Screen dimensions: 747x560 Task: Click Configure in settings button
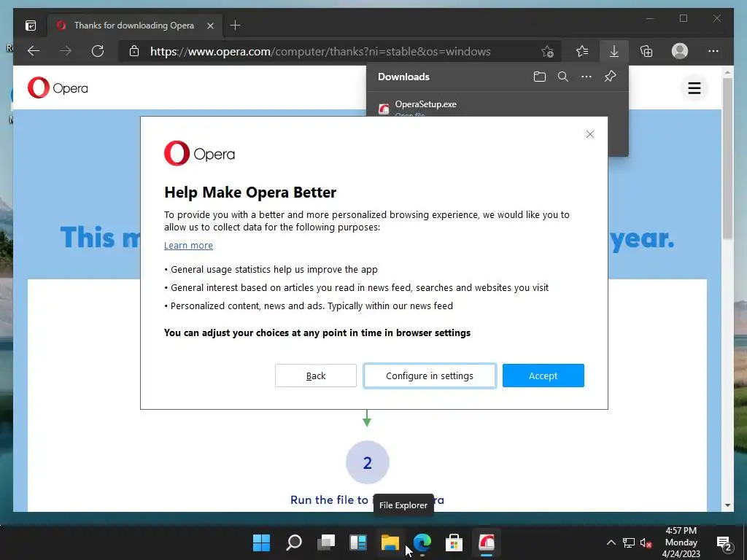[x=430, y=376]
